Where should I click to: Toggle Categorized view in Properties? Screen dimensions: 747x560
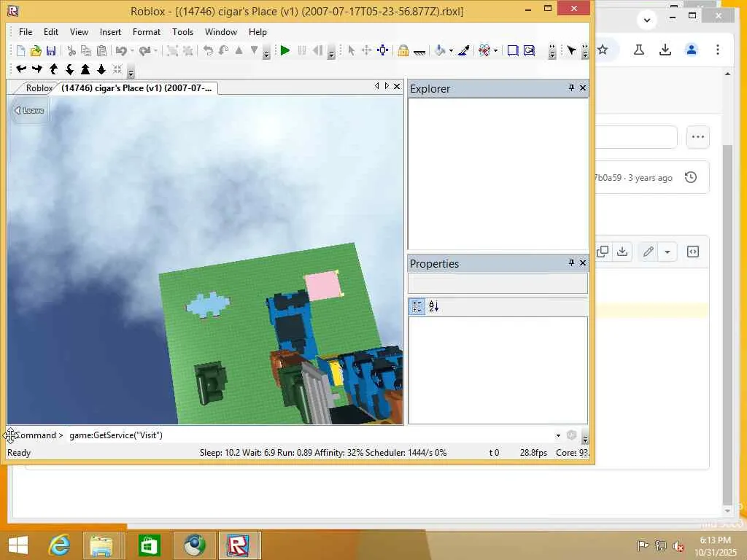pyautogui.click(x=417, y=306)
